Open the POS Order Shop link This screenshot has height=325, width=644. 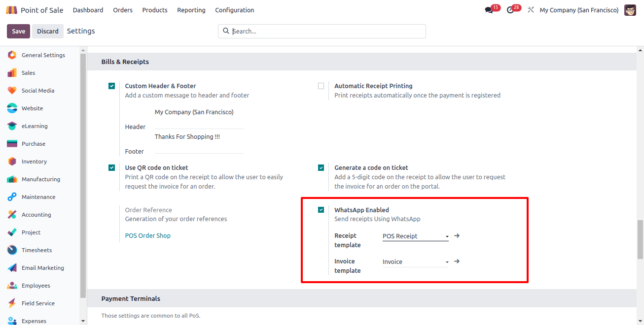148,235
